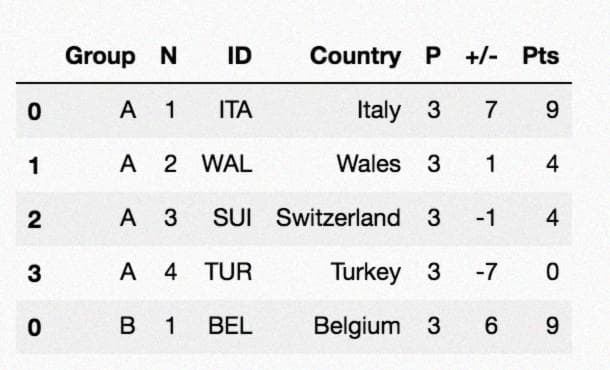Viewport: 610px width, 370px height.
Task: Click the Wales country cell
Action: (369, 164)
